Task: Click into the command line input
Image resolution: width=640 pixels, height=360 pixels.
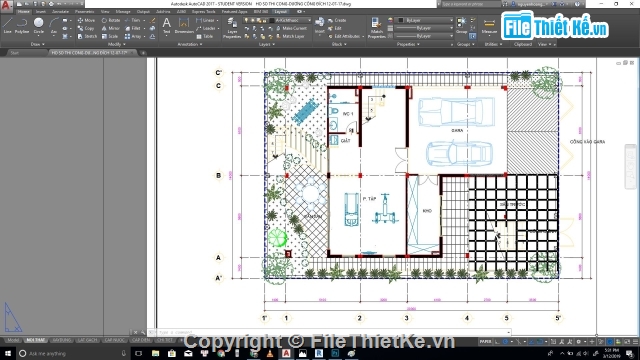Action: 333,332
